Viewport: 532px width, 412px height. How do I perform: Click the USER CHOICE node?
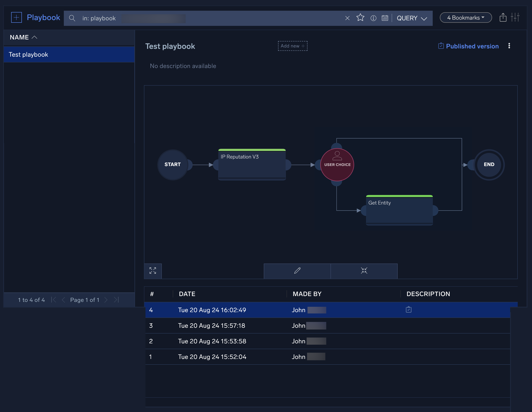pyautogui.click(x=337, y=164)
